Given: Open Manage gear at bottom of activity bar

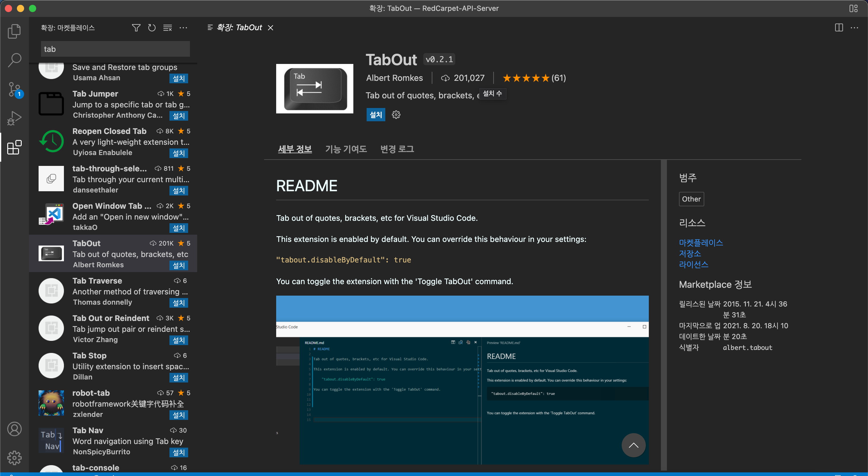Looking at the screenshot, I should pos(14,458).
